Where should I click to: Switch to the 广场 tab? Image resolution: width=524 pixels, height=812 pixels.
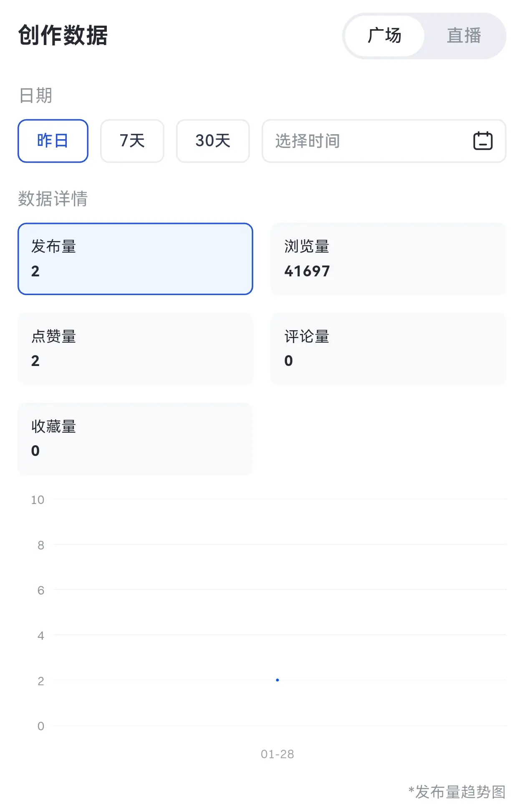click(384, 36)
